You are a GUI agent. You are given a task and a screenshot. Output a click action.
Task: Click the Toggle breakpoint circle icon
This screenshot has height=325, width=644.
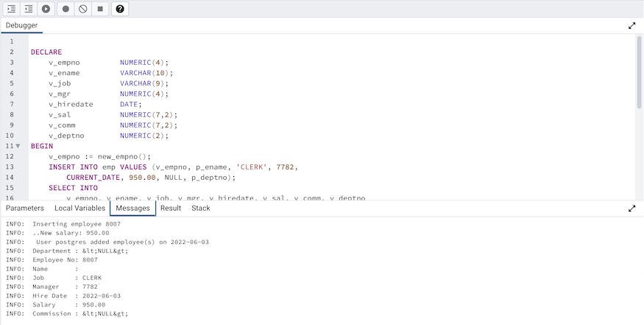pyautogui.click(x=66, y=9)
